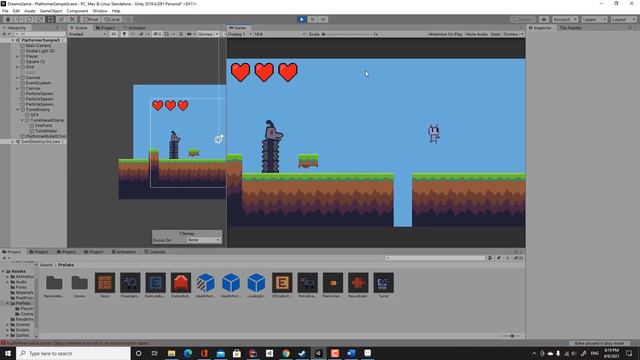Collapse the PlatformerSampleScene root in Hierarchy
This screenshot has height=360, width=640.
click(13, 40)
